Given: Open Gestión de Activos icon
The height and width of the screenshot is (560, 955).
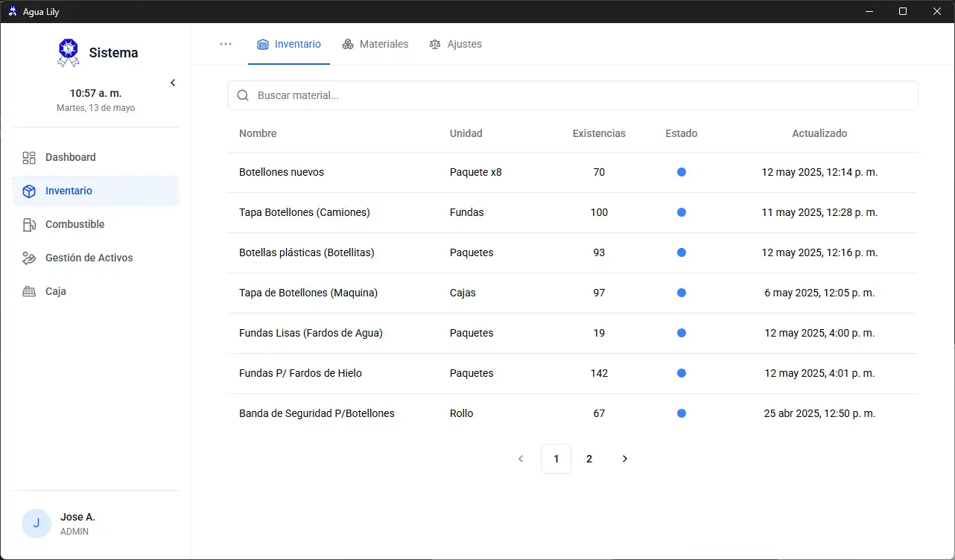Looking at the screenshot, I should (x=29, y=258).
